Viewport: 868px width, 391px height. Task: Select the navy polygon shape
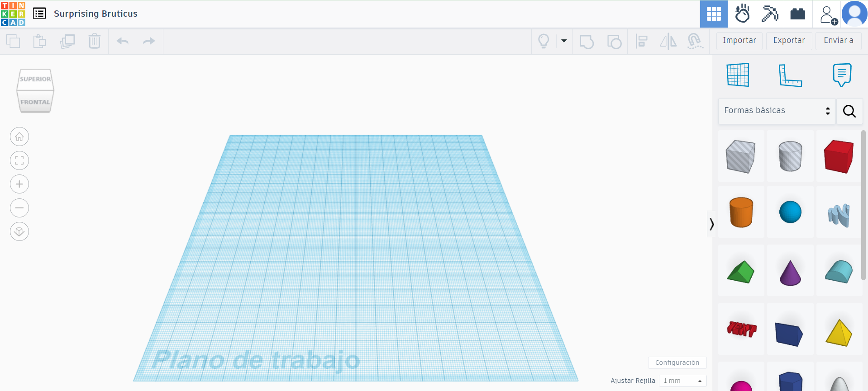tap(790, 382)
